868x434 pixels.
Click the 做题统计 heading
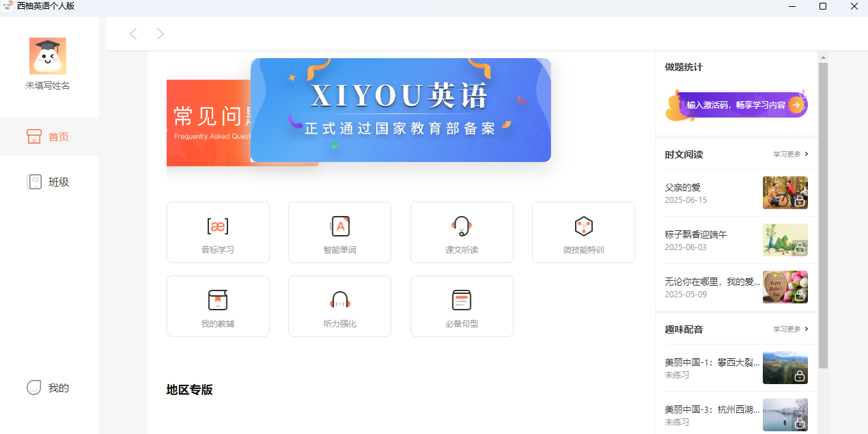684,67
